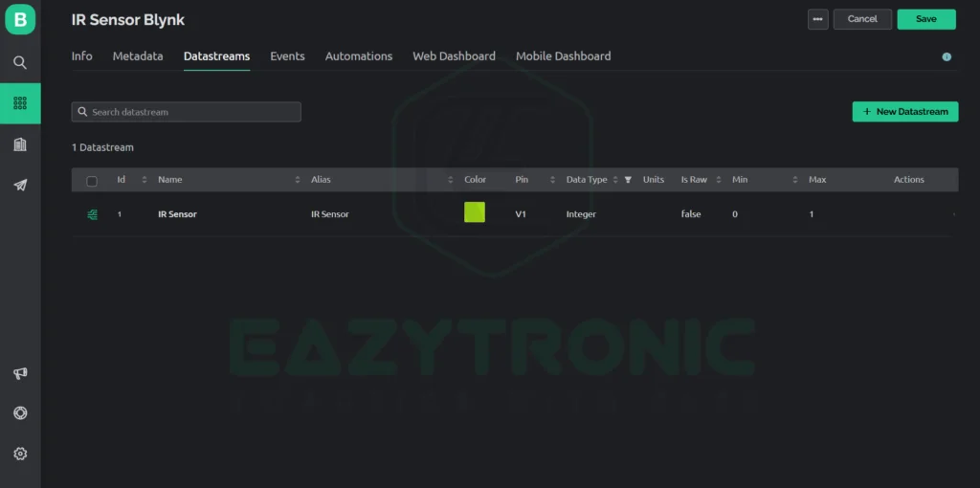The image size is (980, 488).
Task: Click the info icon near the tabs
Action: tap(947, 56)
